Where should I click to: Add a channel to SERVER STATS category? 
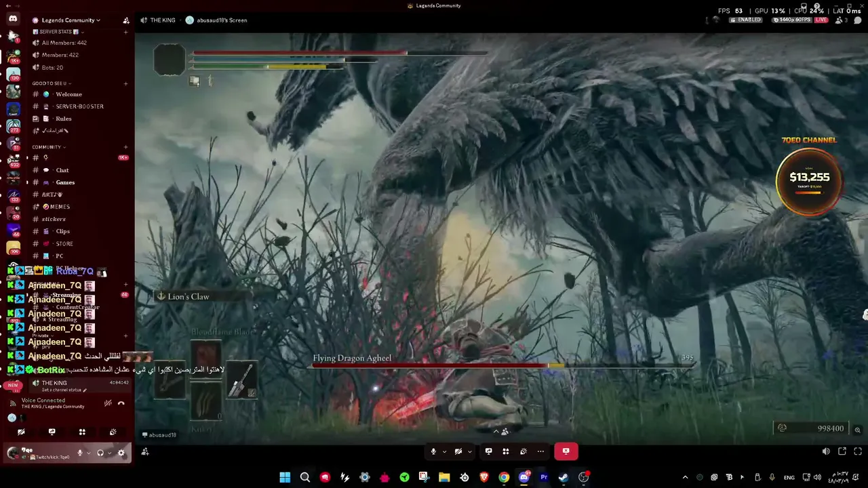[x=126, y=32]
